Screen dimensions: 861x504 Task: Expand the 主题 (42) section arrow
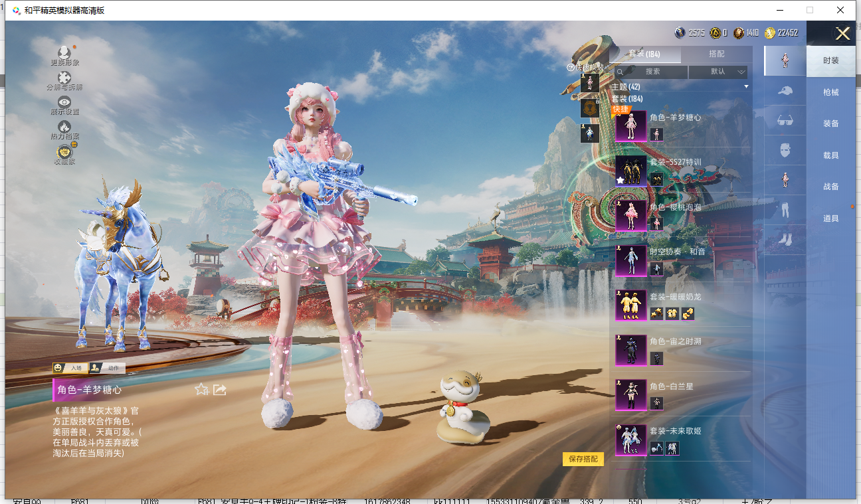coord(746,87)
